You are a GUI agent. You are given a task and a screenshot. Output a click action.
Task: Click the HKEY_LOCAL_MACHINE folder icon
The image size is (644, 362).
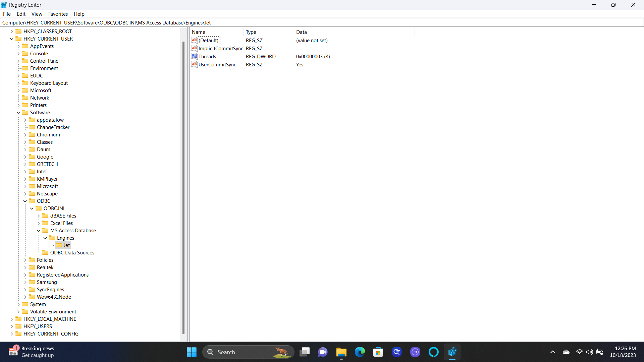tap(18, 319)
